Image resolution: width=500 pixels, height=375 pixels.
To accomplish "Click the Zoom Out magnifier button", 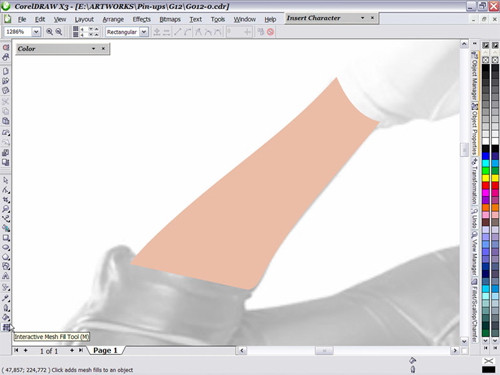I will pos(59,32).
